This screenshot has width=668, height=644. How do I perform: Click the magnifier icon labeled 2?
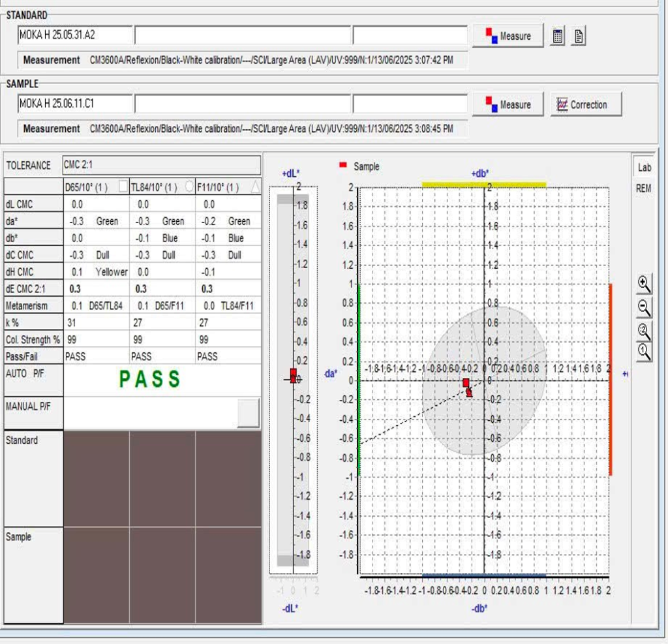pyautogui.click(x=644, y=330)
